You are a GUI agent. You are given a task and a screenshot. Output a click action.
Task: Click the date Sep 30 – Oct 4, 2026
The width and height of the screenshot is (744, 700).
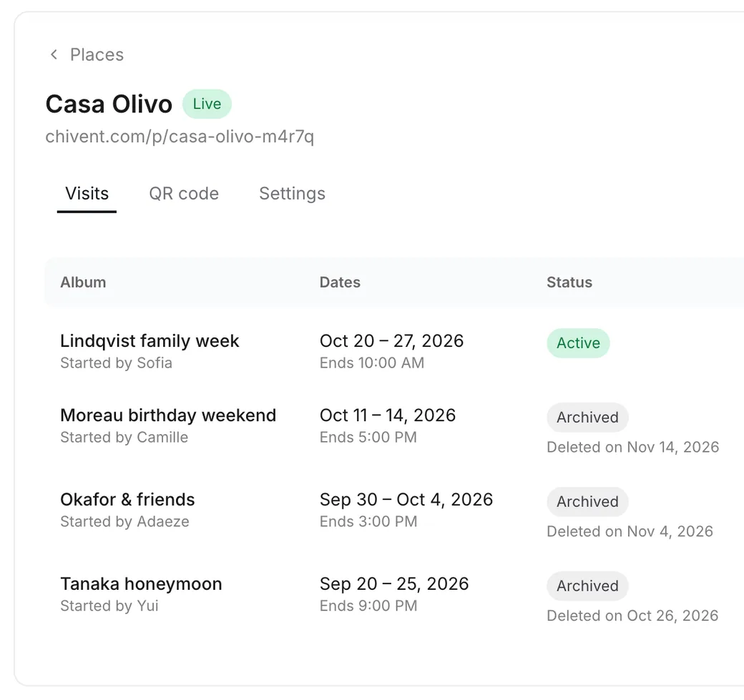tap(406, 499)
